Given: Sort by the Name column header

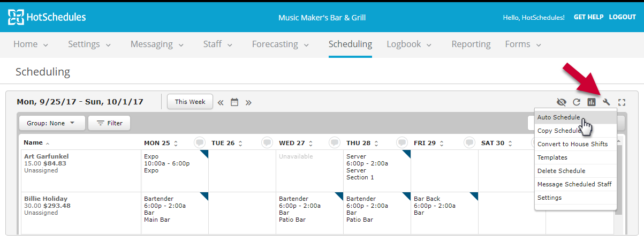Looking at the screenshot, I should (x=33, y=143).
